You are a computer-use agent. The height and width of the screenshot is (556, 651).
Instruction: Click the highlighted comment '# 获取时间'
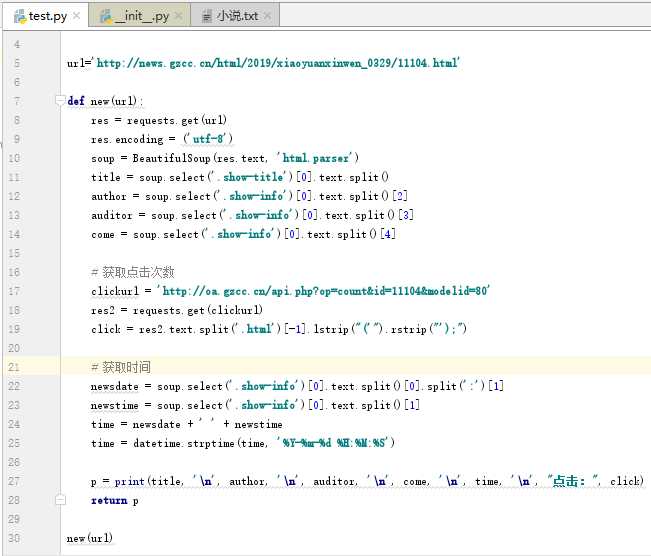pyautogui.click(x=121, y=367)
